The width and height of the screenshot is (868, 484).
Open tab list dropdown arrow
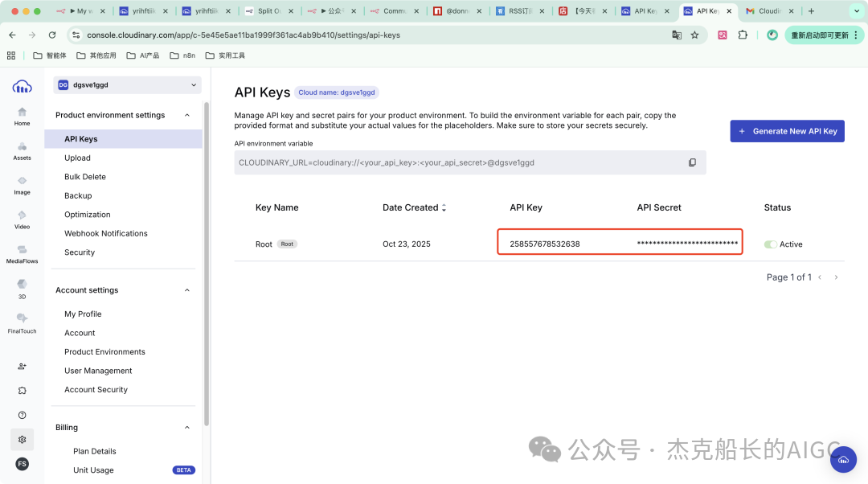(x=857, y=11)
